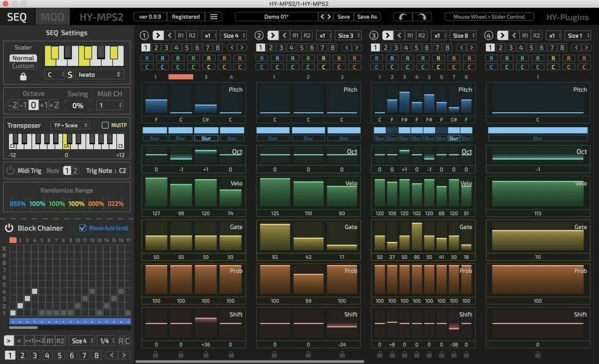599x364 pixels.
Task: Open Block Chainer 1/4 rate dropdown
Action: click(106, 341)
